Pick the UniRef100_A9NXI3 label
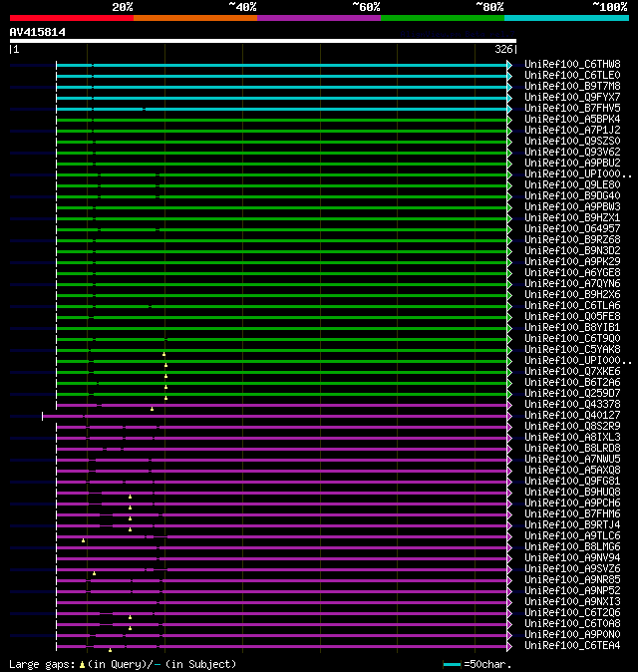Screen dimensions: 638x672 [x=572, y=602]
